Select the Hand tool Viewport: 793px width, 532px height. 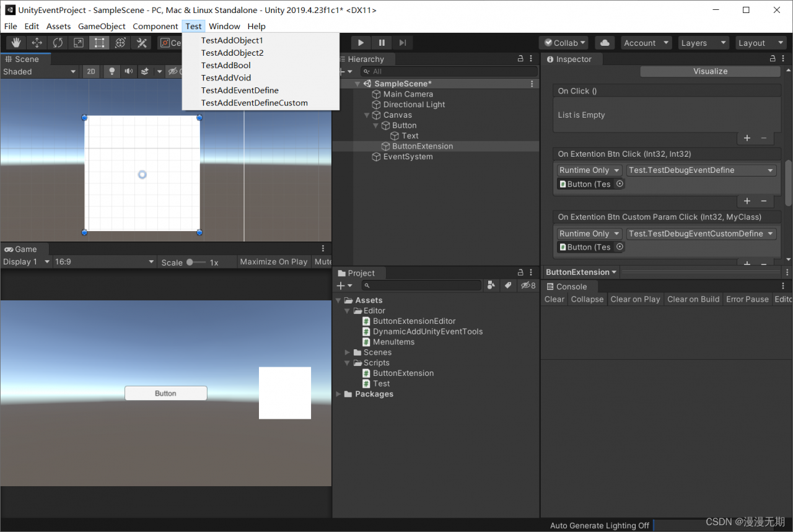[x=15, y=42]
